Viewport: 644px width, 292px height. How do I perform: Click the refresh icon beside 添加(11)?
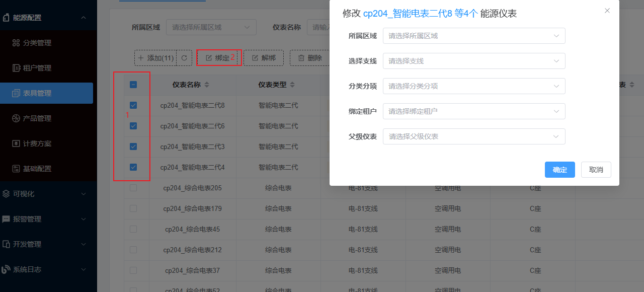point(184,58)
